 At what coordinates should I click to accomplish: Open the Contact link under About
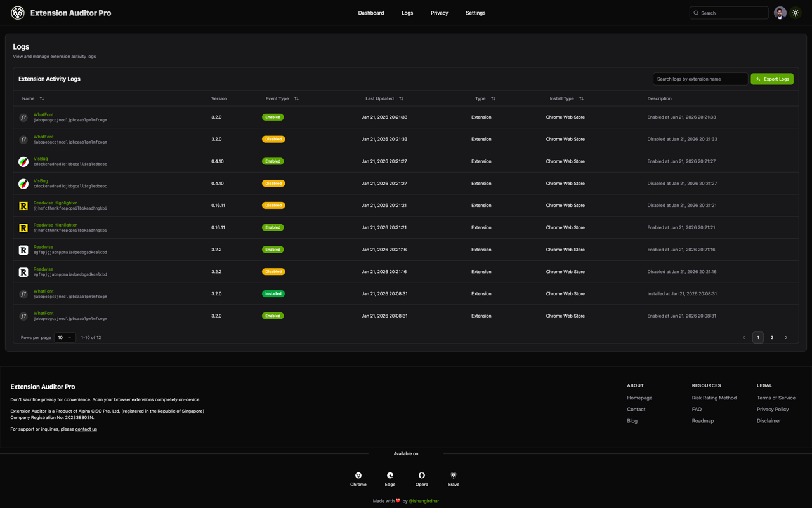(636, 410)
